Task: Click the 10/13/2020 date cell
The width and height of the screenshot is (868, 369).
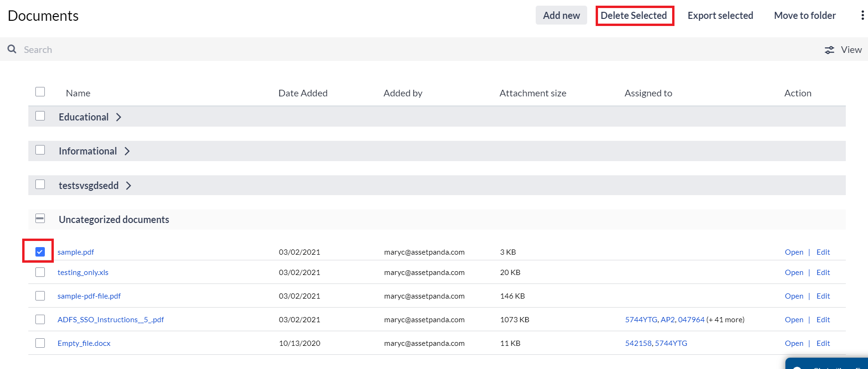Action: [300, 343]
